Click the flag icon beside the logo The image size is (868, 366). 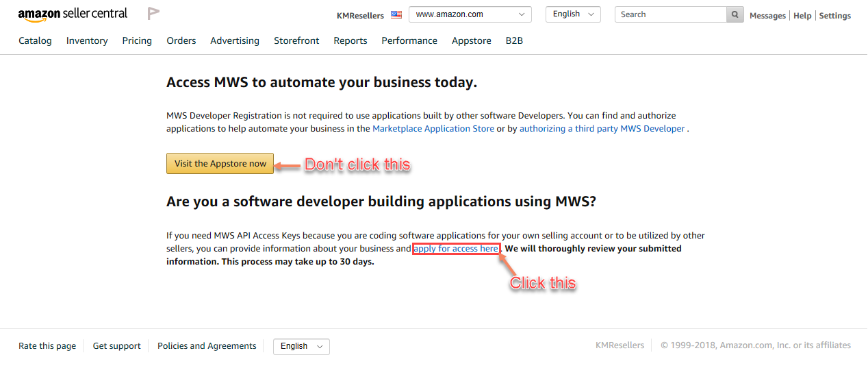[153, 14]
